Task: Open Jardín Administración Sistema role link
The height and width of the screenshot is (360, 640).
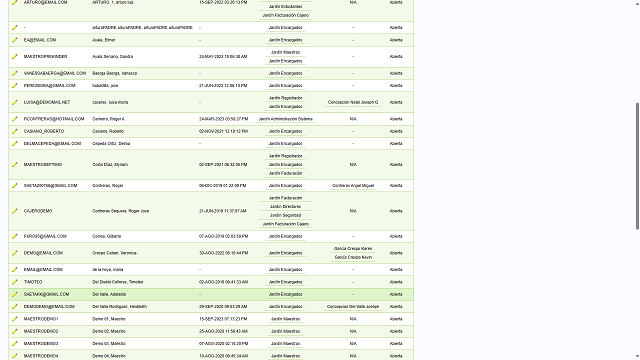Action: (285, 119)
